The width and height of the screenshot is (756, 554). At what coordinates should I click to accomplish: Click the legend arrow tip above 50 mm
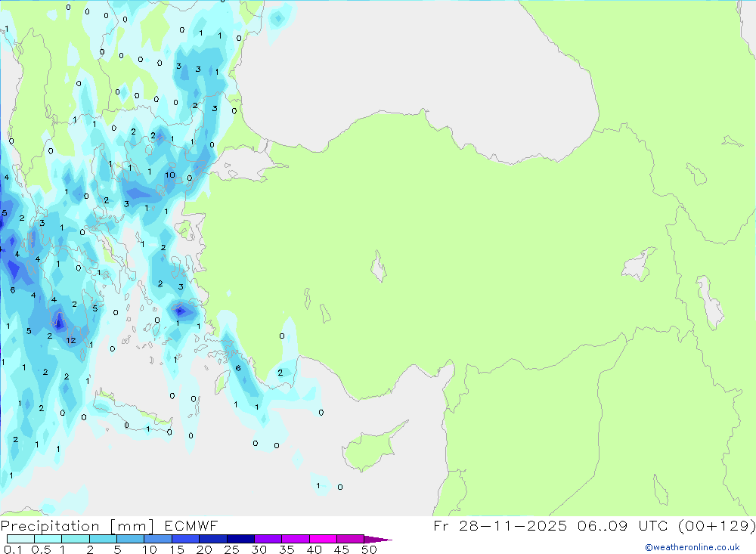coord(378,539)
